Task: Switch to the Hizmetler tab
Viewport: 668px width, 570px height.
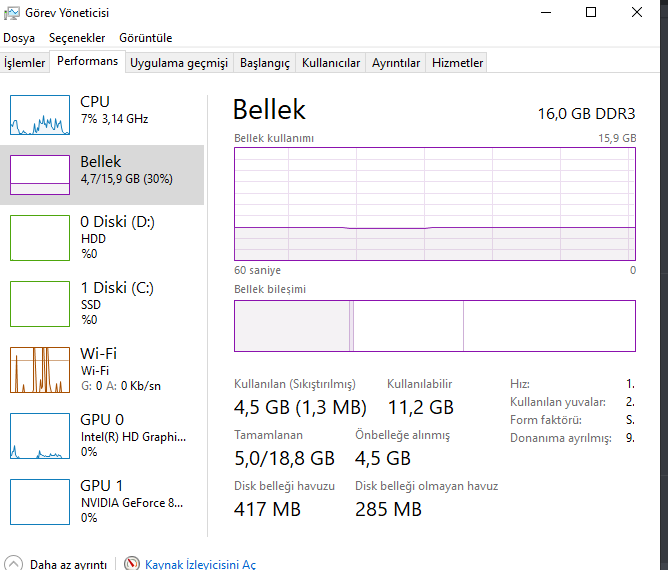Action: pos(457,63)
